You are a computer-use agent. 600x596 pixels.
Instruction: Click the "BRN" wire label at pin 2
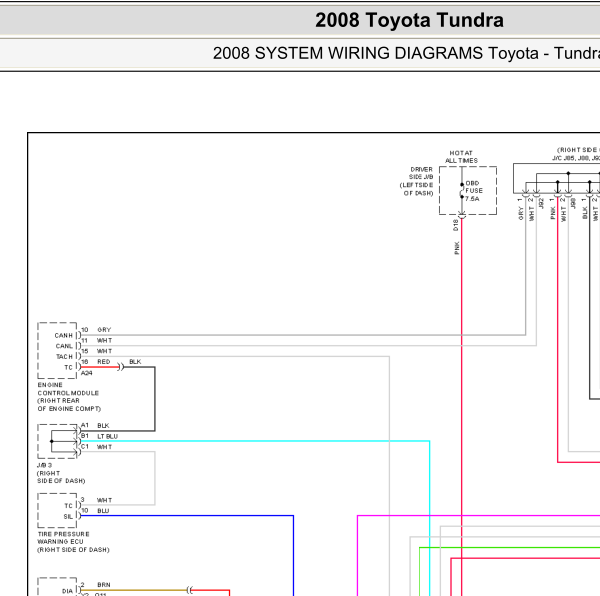(x=104, y=585)
